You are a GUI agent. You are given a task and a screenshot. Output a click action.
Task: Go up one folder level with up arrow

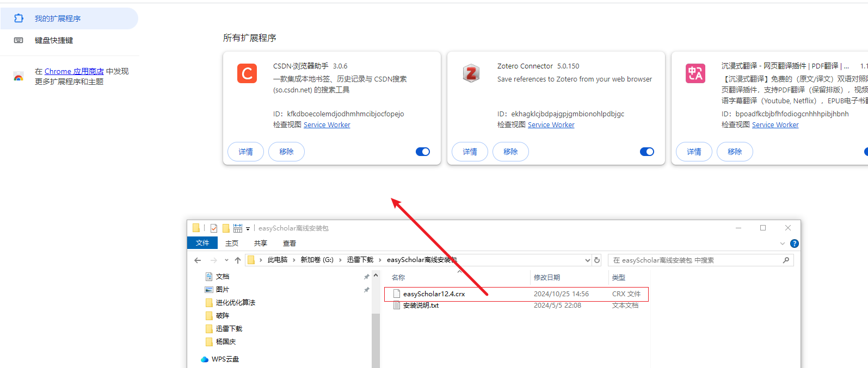pyautogui.click(x=238, y=260)
